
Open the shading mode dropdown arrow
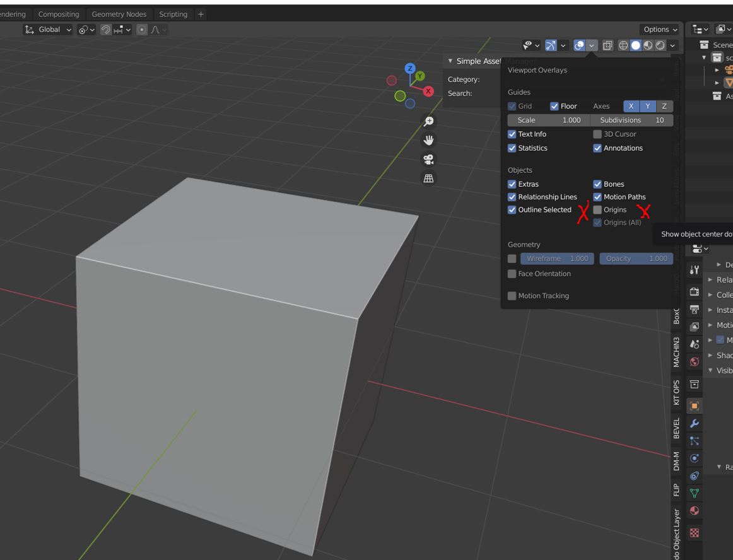pyautogui.click(x=672, y=45)
